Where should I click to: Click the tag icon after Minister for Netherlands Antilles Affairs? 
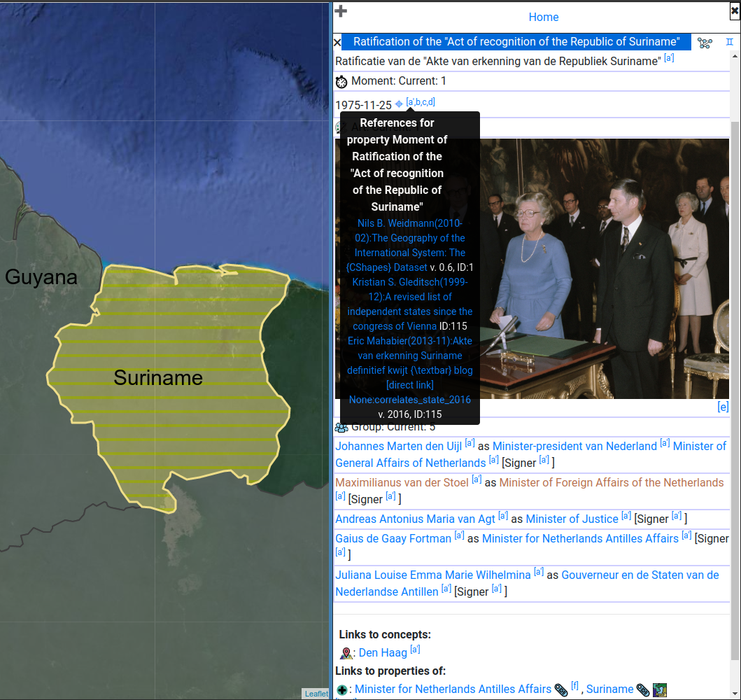pos(561,690)
